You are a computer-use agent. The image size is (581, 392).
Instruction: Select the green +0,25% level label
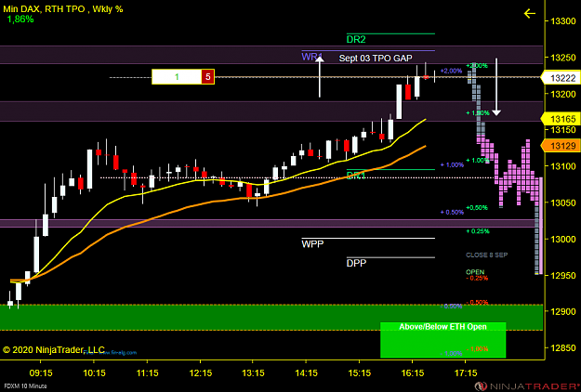click(x=478, y=231)
